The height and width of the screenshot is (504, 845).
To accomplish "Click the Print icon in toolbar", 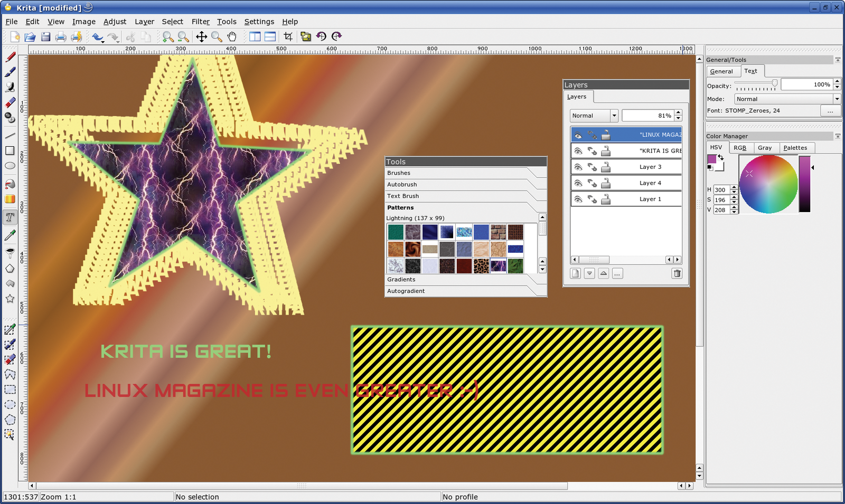I will pyautogui.click(x=61, y=36).
